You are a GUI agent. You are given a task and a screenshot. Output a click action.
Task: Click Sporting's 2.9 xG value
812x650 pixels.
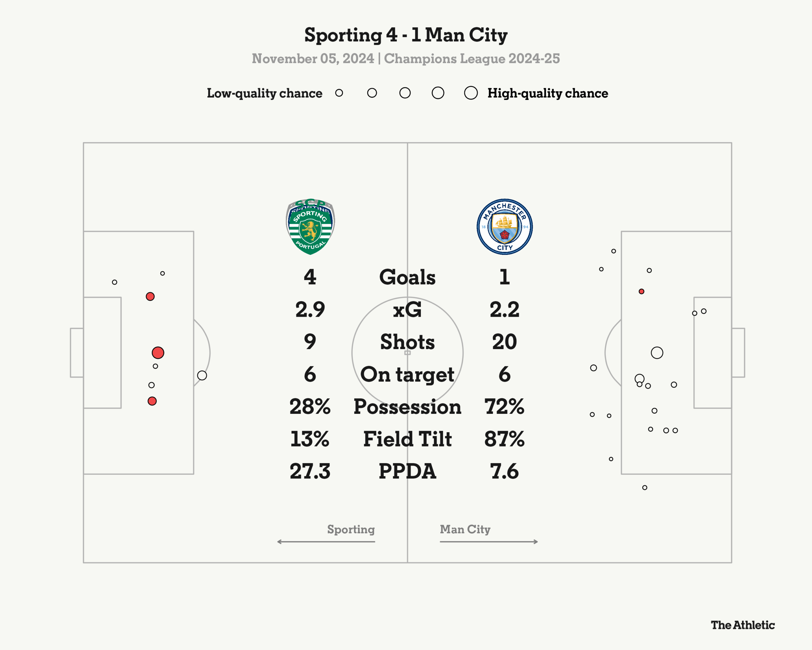tap(310, 309)
